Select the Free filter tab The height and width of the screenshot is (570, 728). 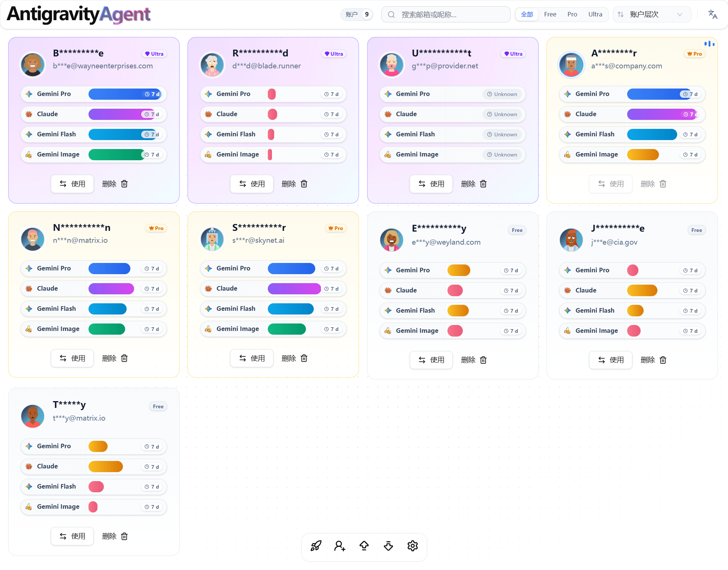[550, 15]
